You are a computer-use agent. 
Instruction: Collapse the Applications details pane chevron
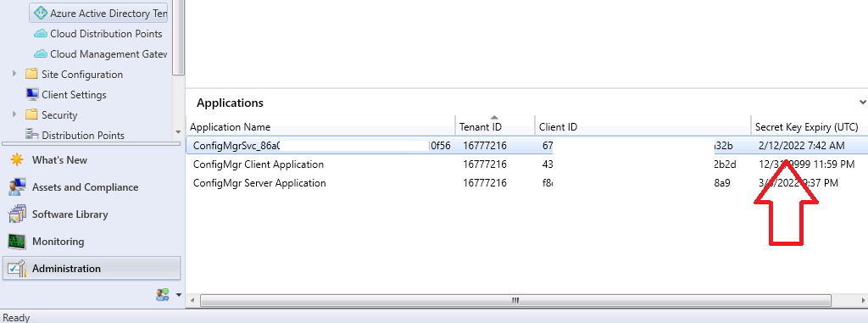[x=862, y=103]
